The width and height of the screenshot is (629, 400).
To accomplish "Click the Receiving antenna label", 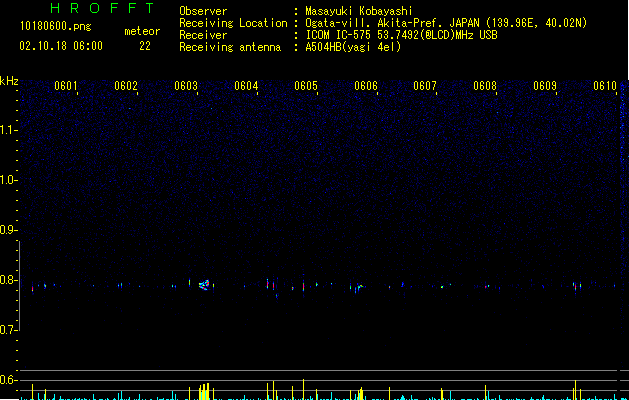I will point(230,47).
